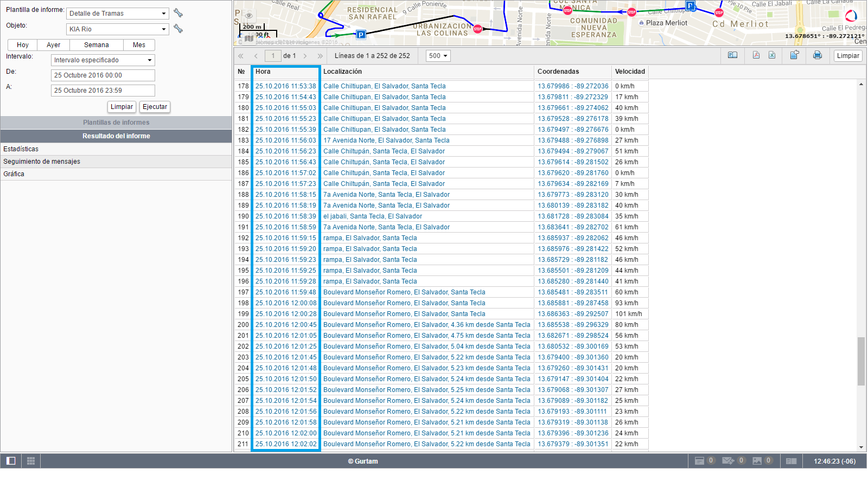Click the document-with-arrow icon beside Excel export
This screenshot has height=488, width=868.
794,55
